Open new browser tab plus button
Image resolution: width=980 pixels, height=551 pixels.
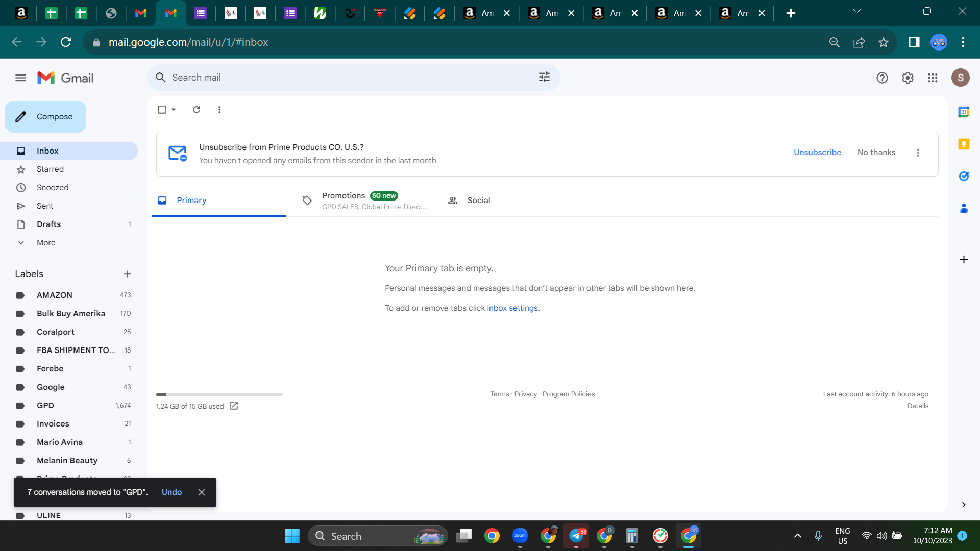click(x=791, y=13)
